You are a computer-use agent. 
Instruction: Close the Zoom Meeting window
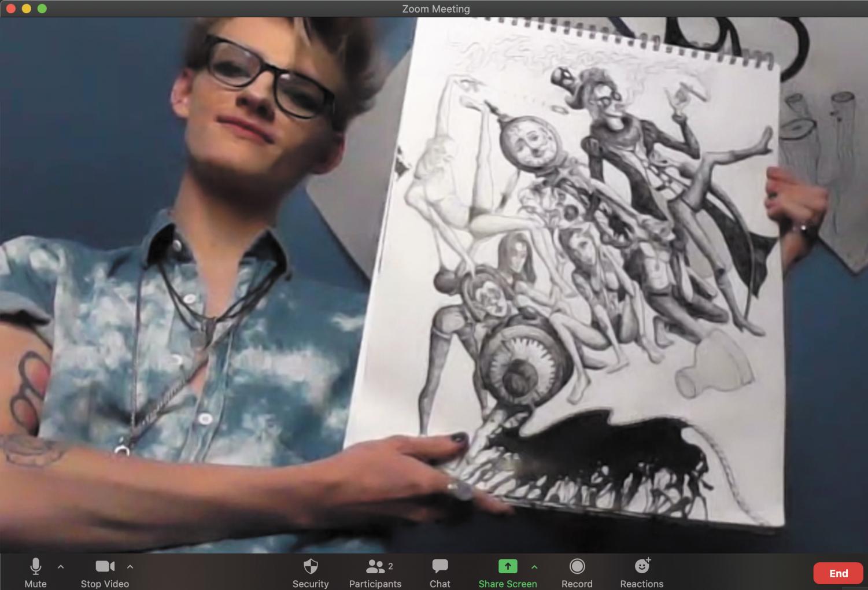pyautogui.click(x=10, y=9)
